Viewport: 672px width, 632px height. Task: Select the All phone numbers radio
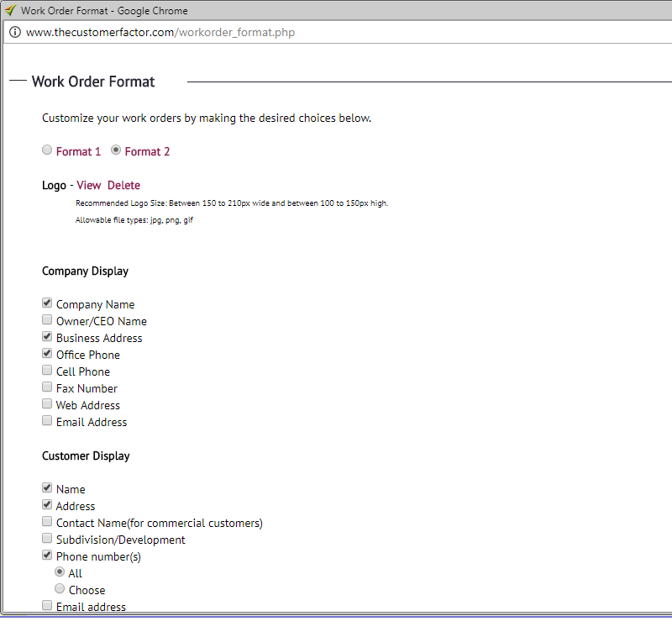(60, 572)
